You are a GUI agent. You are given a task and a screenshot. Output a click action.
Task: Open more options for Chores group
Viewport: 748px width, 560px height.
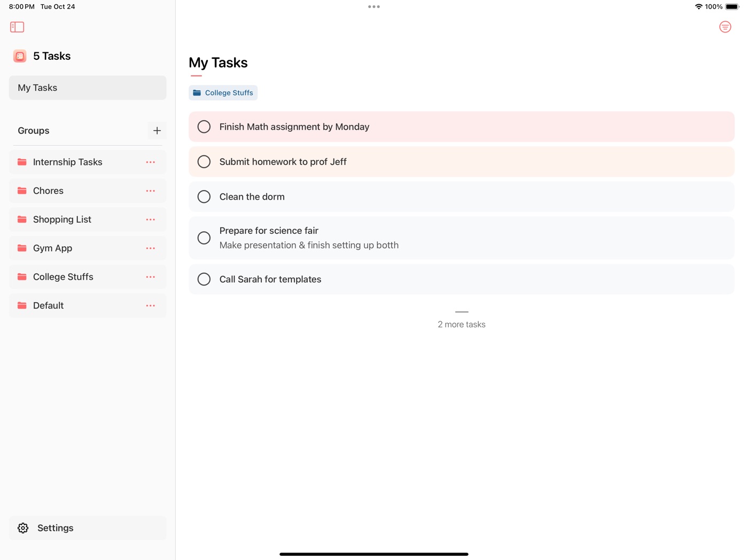click(151, 191)
